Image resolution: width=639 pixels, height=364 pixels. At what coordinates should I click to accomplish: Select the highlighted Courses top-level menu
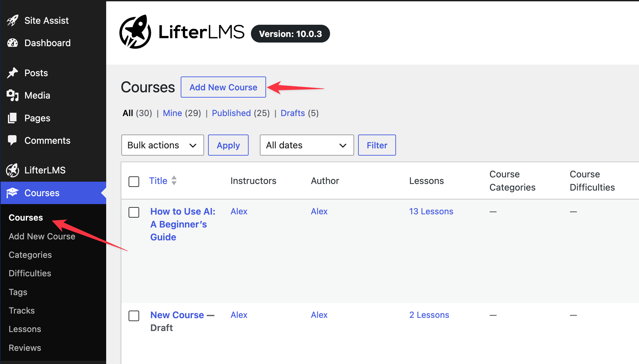[53, 193]
